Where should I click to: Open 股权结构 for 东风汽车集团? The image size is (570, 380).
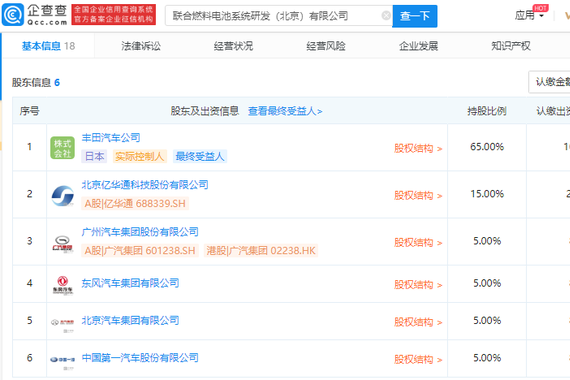pos(418,284)
